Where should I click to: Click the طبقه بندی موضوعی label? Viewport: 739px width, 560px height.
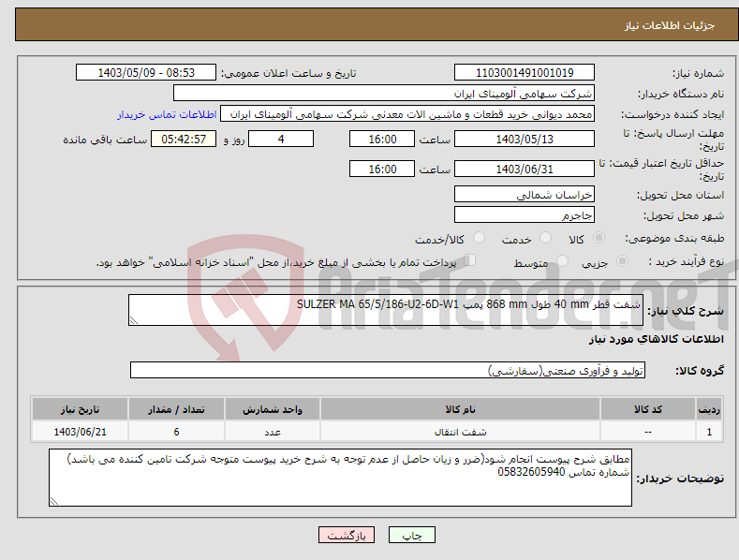tap(674, 238)
